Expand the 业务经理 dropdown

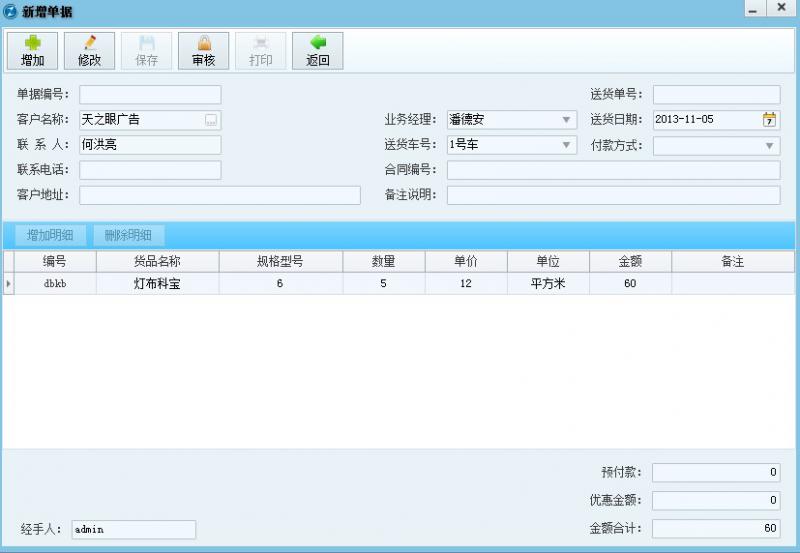566,120
